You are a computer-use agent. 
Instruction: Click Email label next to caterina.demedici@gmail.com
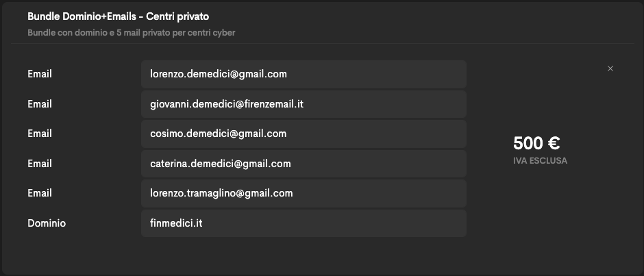coord(40,164)
